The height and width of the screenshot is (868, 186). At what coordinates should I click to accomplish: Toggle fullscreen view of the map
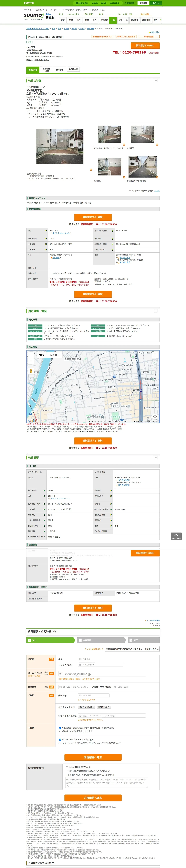tap(155, 355)
